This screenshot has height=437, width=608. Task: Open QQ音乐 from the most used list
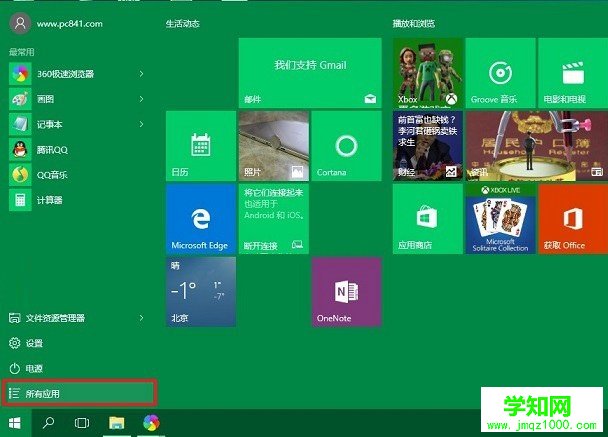tap(76, 175)
